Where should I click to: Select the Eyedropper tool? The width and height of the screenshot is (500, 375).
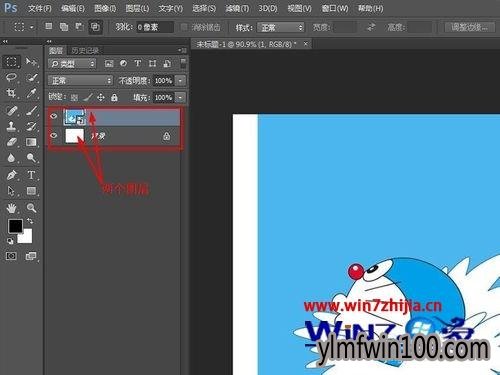click(x=31, y=93)
